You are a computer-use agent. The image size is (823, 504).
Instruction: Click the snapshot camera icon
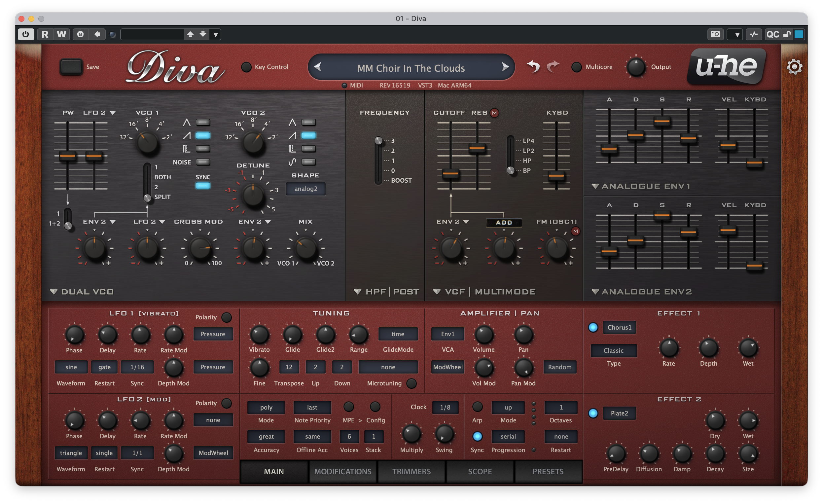click(715, 34)
